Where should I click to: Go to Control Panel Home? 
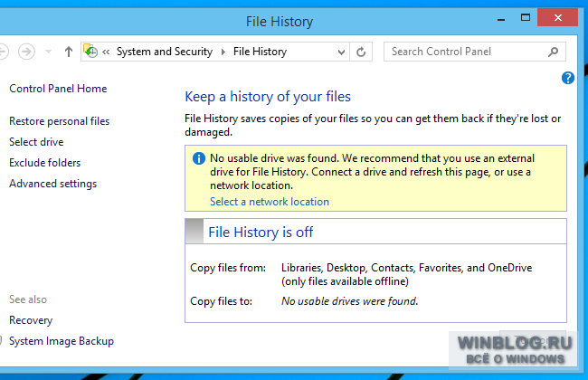click(58, 89)
